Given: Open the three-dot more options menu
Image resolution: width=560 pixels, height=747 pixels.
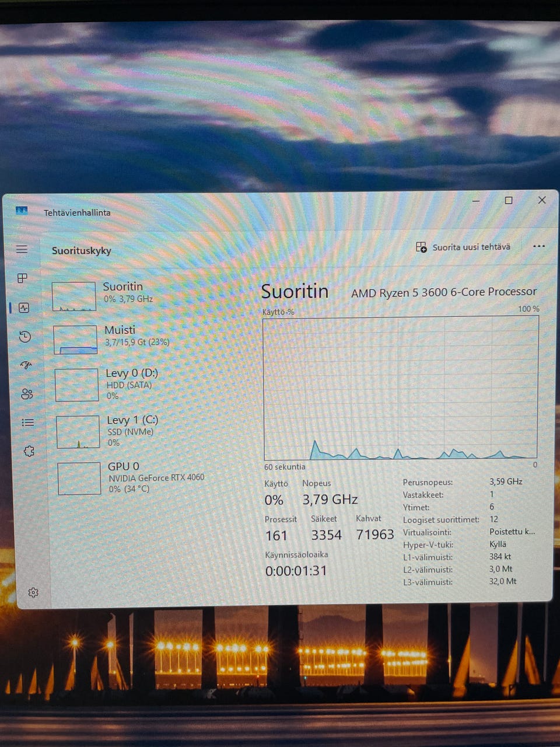Looking at the screenshot, I should pyautogui.click(x=539, y=246).
